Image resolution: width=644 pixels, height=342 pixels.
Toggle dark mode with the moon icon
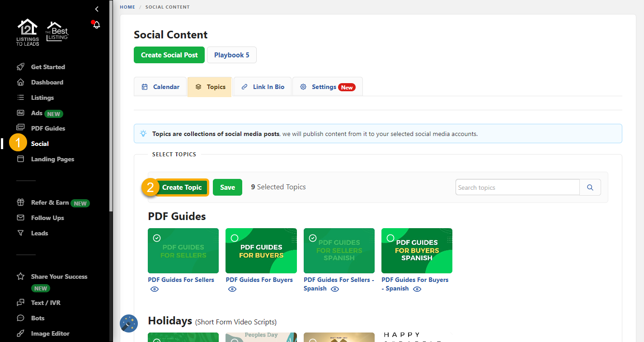128,323
